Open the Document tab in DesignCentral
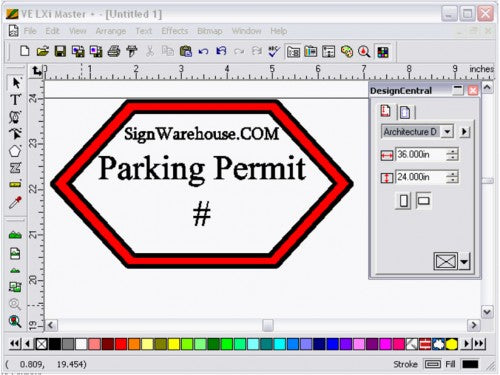500x375 pixels. (385, 111)
